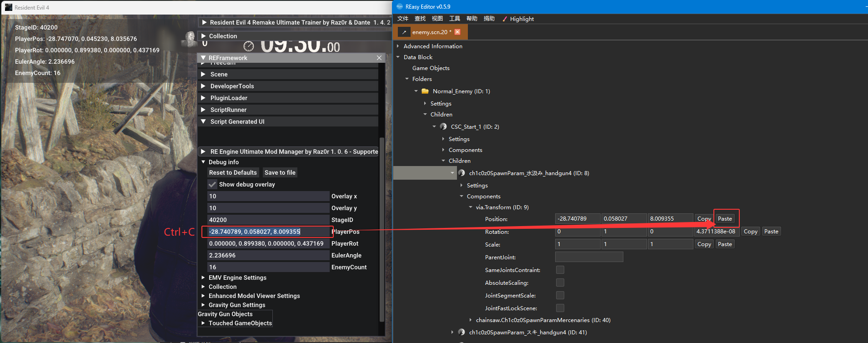Collapse via.Transform component
This screenshot has height=343, width=868.
click(x=471, y=207)
